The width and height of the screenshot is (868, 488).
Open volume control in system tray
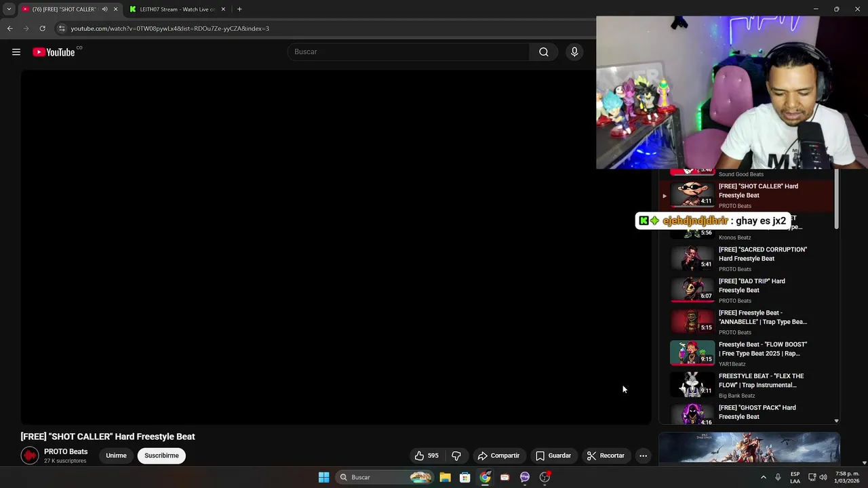coord(823,477)
